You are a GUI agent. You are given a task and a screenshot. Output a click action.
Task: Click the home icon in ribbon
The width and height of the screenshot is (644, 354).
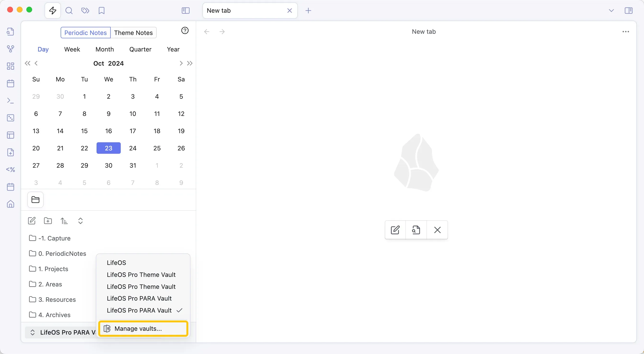(10, 204)
